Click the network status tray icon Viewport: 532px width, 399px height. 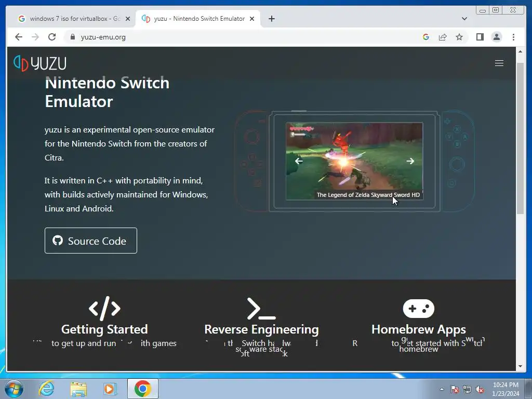click(x=467, y=389)
